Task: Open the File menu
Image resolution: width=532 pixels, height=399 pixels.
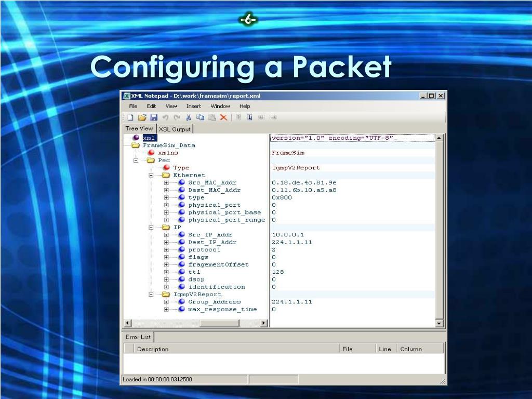Action: (x=133, y=106)
